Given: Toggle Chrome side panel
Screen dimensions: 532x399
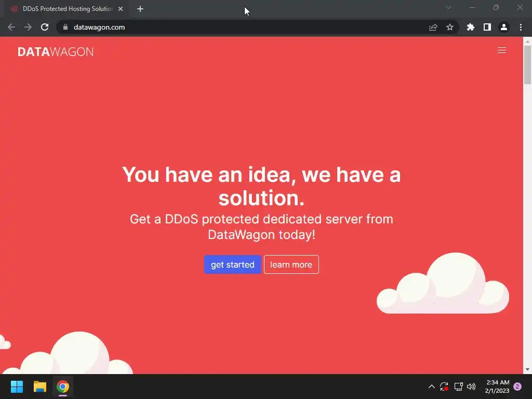Looking at the screenshot, I should coord(487,27).
